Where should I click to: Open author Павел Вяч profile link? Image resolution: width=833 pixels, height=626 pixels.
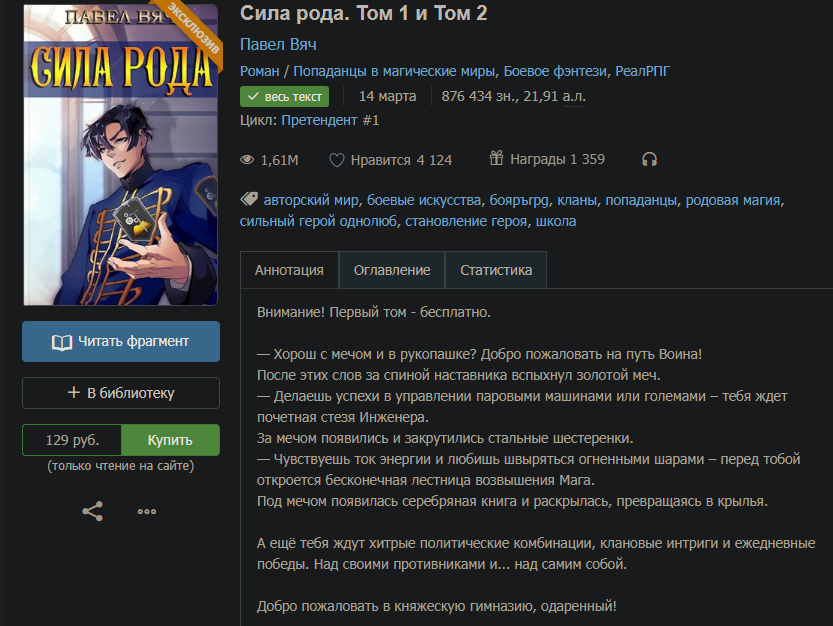click(278, 44)
